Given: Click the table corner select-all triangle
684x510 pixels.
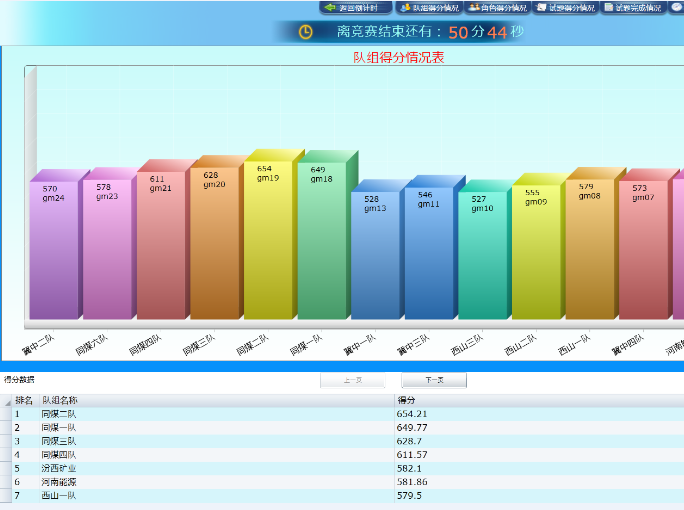Looking at the screenshot, I should tap(6, 401).
